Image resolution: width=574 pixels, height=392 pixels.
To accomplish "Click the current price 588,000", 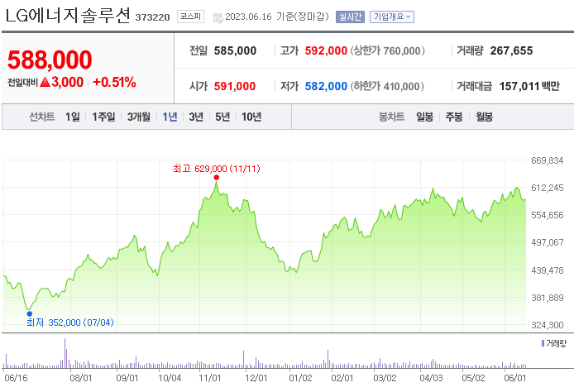I will (x=50, y=60).
